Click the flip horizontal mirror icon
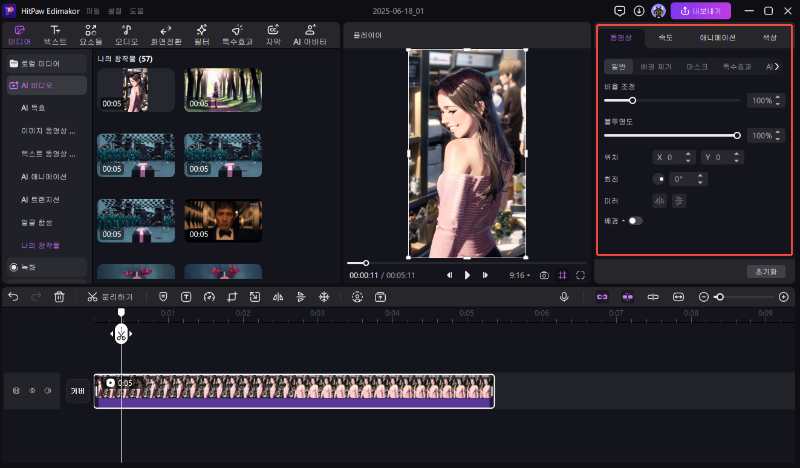 click(659, 200)
